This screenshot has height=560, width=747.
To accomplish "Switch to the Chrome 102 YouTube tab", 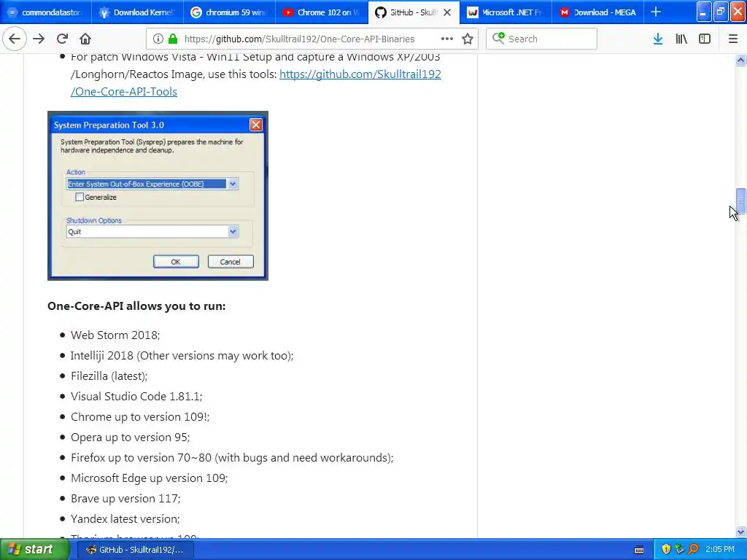I will tap(321, 12).
